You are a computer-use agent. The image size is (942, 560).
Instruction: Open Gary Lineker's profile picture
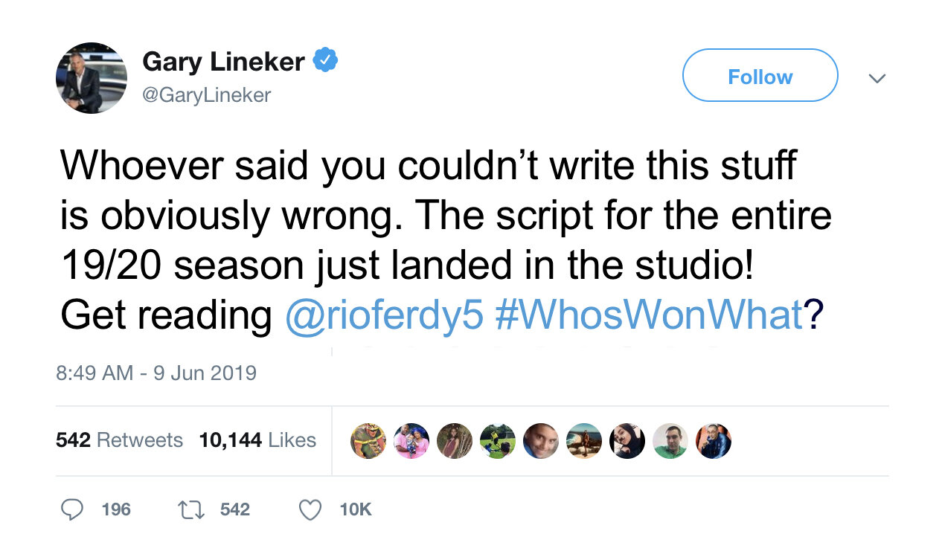tap(92, 78)
